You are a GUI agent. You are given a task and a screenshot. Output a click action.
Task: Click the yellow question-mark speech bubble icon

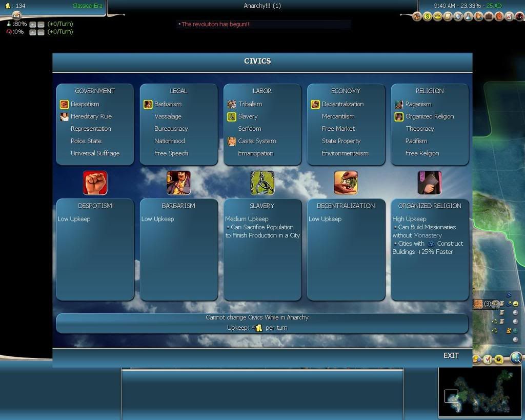click(499, 359)
